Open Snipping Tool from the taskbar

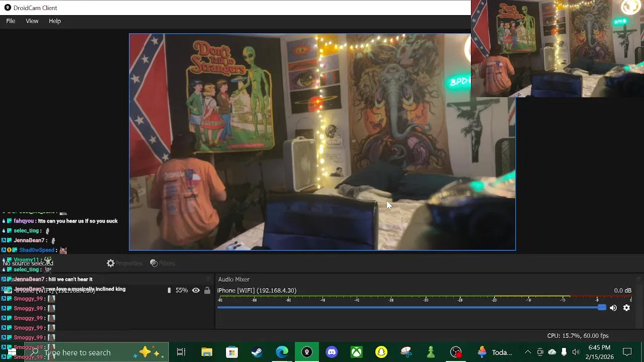(406, 352)
